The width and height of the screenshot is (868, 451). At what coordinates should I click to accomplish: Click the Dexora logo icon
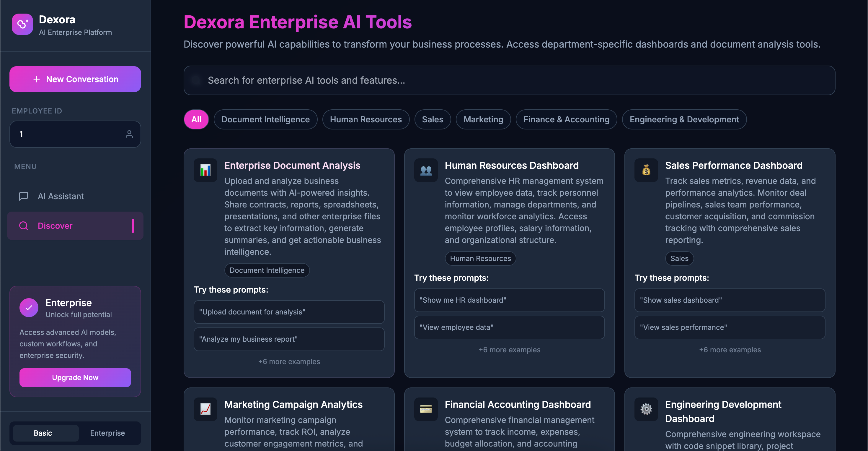[22, 24]
